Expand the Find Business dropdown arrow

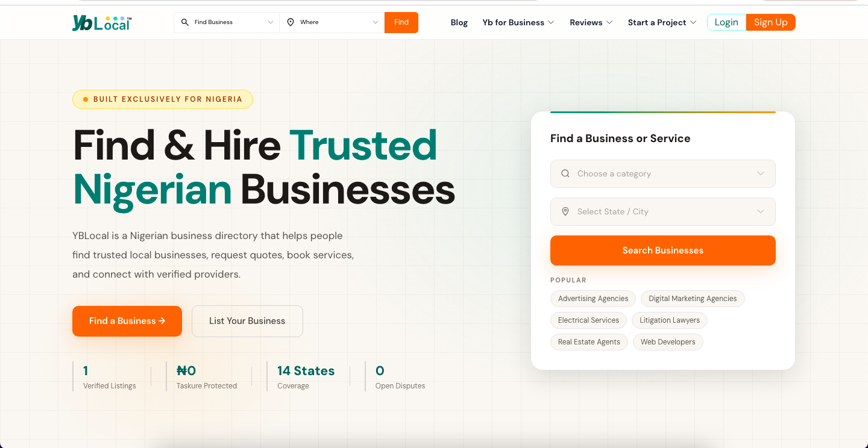(271, 22)
